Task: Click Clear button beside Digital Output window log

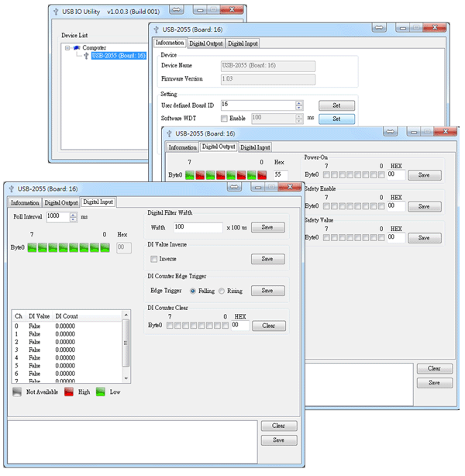Action: tap(434, 368)
